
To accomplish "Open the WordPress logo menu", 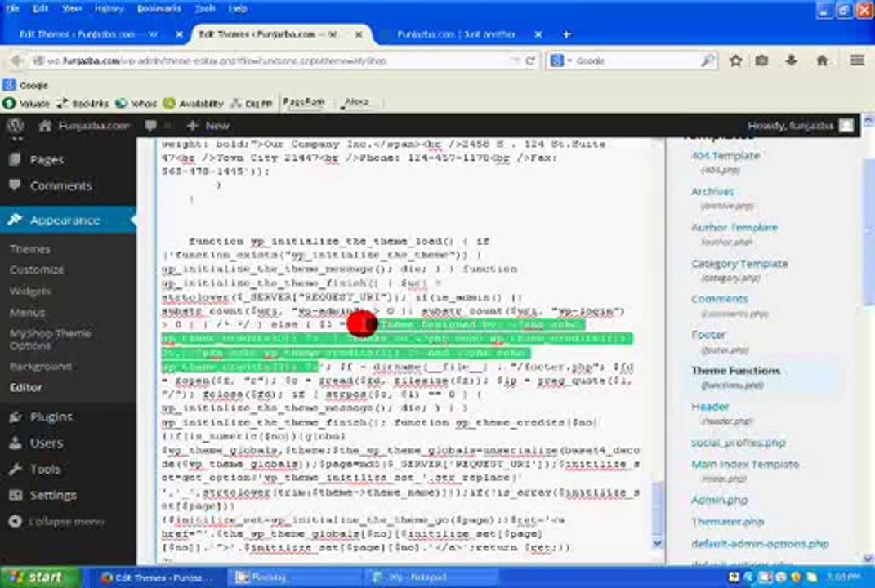I will tap(15, 126).
